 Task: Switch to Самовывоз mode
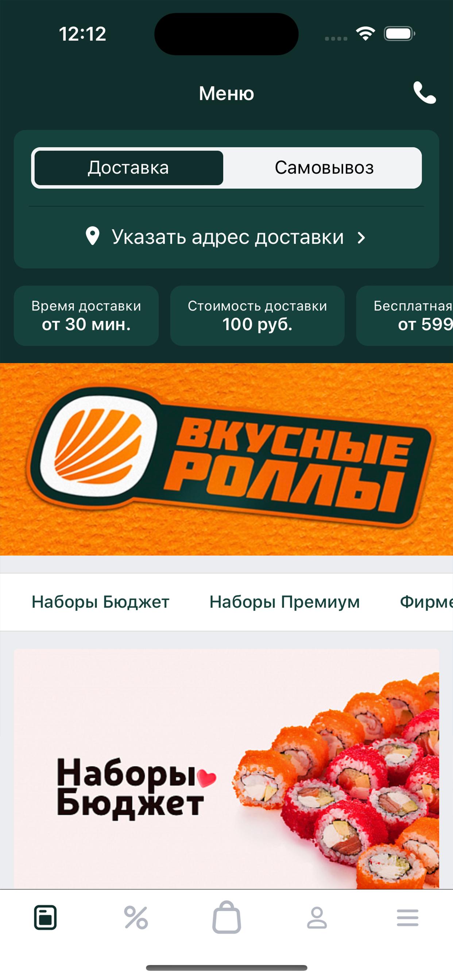click(x=324, y=168)
